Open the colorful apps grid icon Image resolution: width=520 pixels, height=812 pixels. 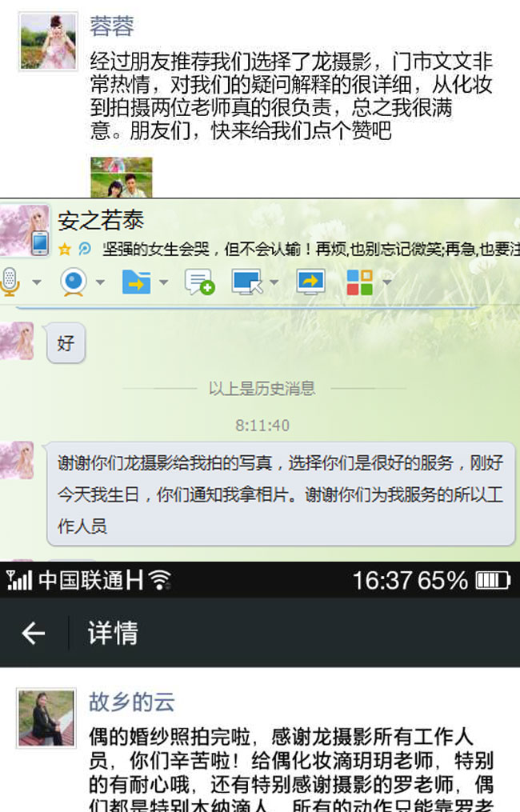[360, 282]
